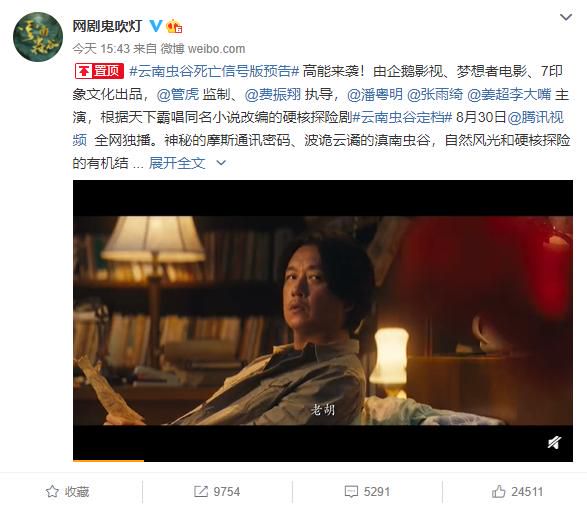This screenshot has width=587, height=505.
Task: Open the @管虎 mention
Action: (178, 94)
